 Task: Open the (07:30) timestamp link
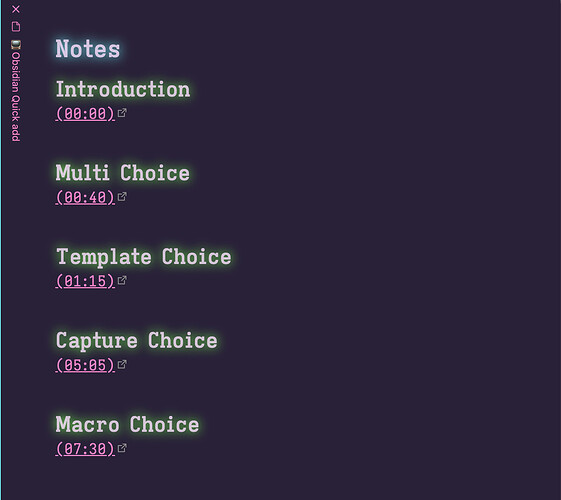click(x=85, y=449)
